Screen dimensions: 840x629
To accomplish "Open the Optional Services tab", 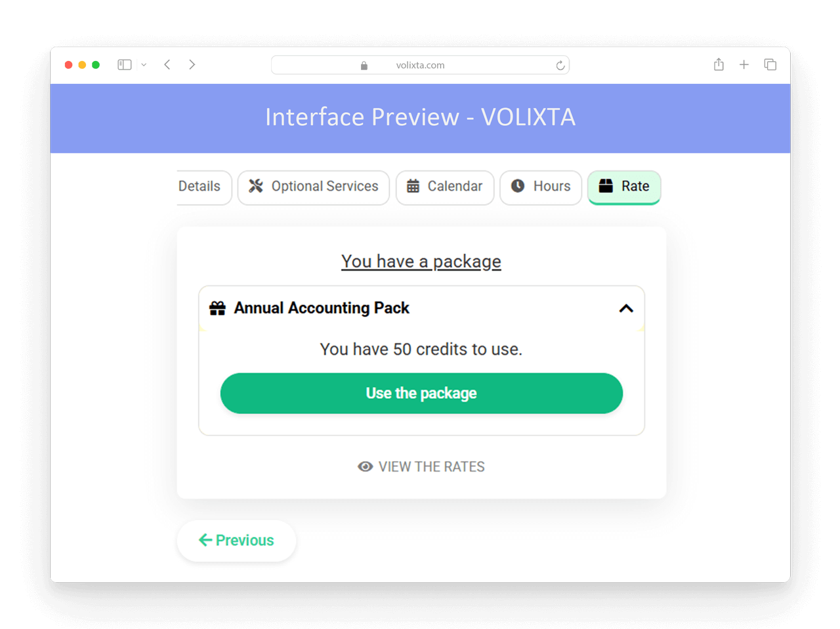I will pyautogui.click(x=314, y=188).
